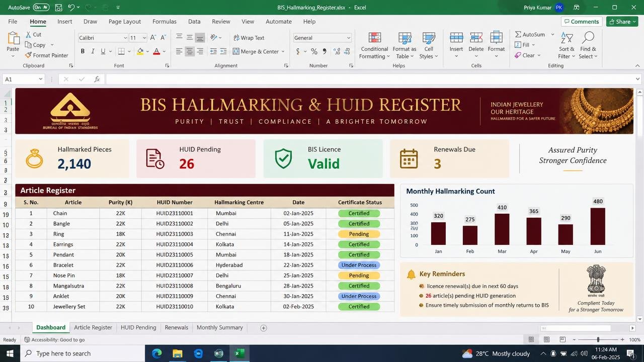Click the Increase Indent icon
This screenshot has height=362, width=644.
pyautogui.click(x=224, y=51)
